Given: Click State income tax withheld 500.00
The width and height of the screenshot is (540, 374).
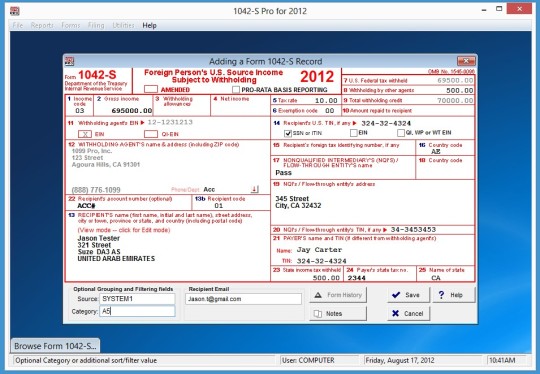Looking at the screenshot, I should pyautogui.click(x=326, y=278).
